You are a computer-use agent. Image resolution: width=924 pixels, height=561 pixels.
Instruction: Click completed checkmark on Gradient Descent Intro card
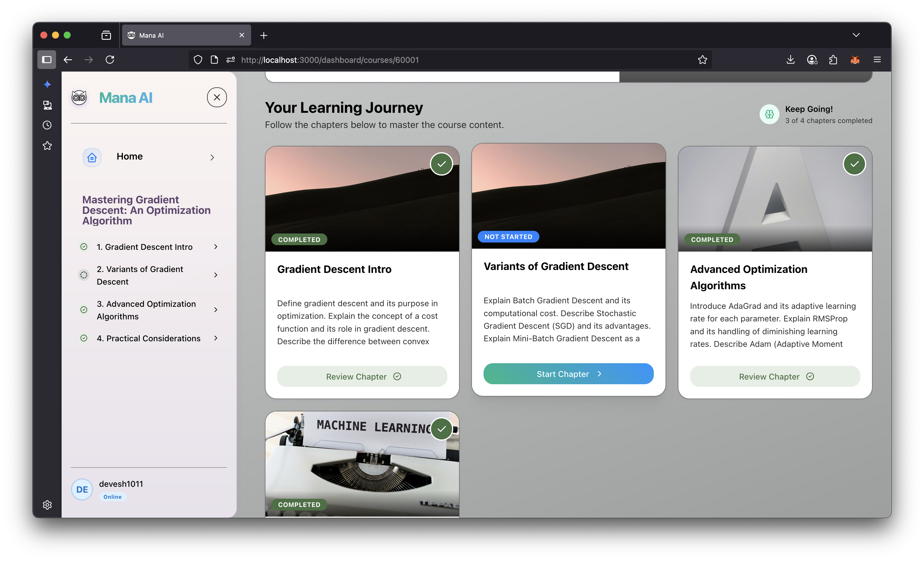click(441, 164)
